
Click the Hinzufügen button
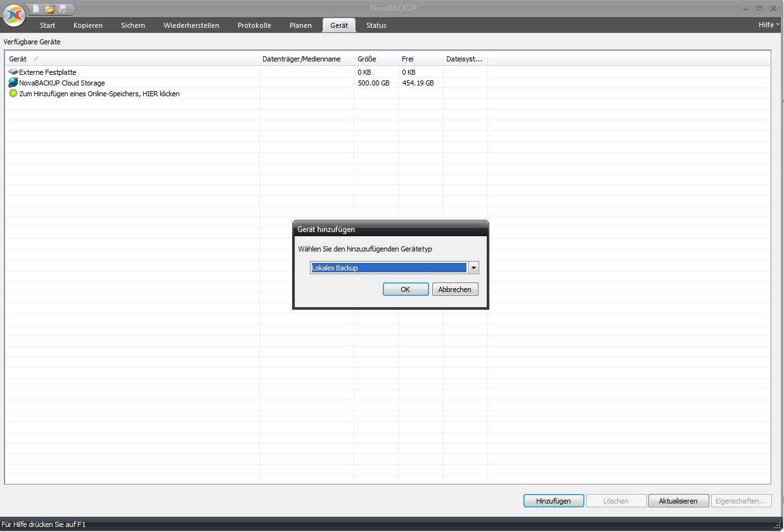pos(553,501)
